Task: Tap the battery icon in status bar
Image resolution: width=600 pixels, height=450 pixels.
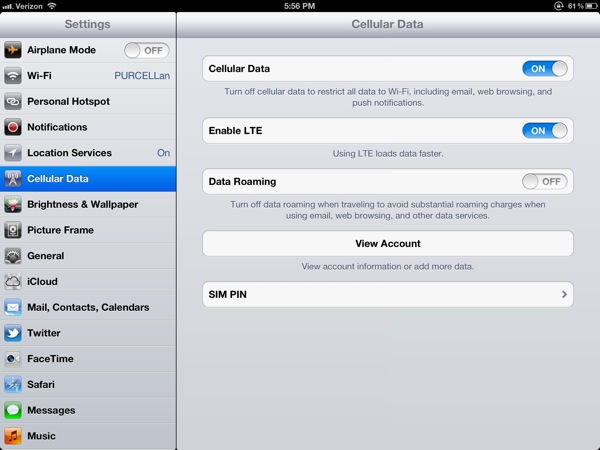Action: [590, 6]
